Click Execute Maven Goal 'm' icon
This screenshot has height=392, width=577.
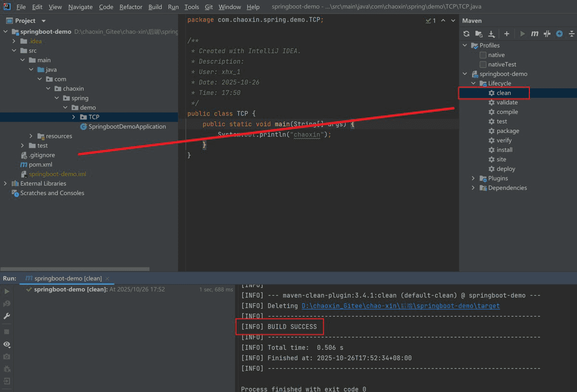535,34
